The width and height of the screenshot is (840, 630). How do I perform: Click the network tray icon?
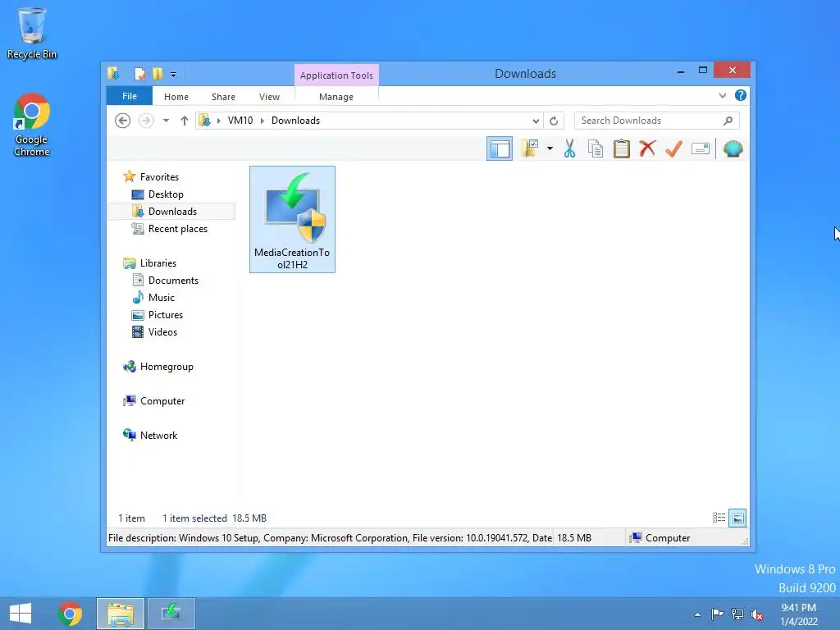[x=737, y=614]
